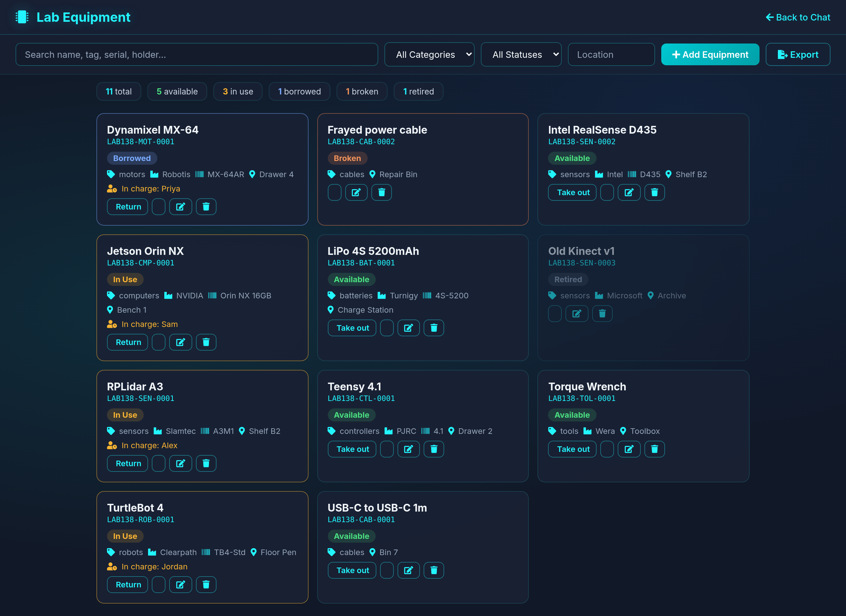Edit the Torque Wrench entry

[629, 449]
